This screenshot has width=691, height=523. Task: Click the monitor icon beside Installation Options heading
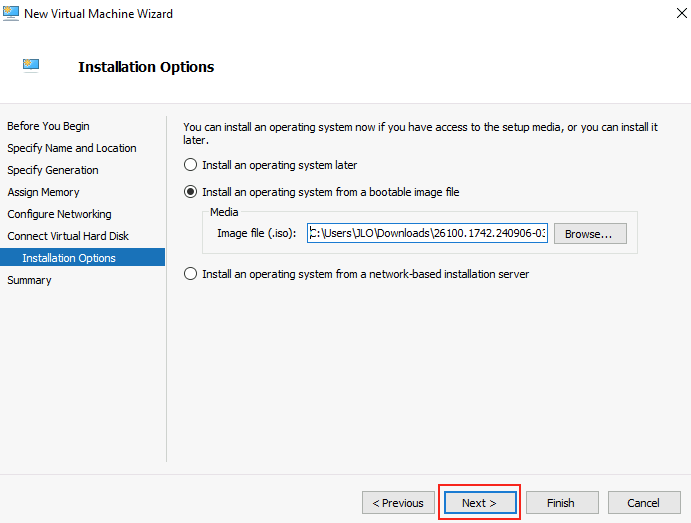[x=31, y=65]
